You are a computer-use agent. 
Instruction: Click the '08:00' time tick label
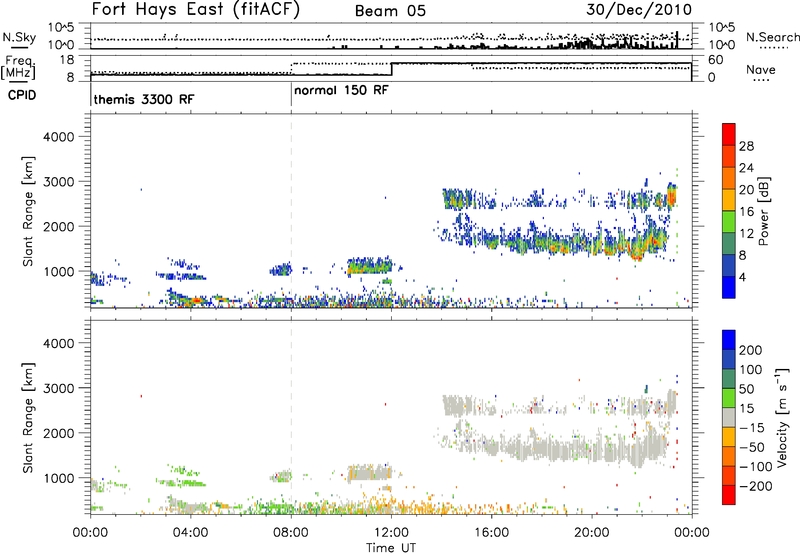click(291, 533)
